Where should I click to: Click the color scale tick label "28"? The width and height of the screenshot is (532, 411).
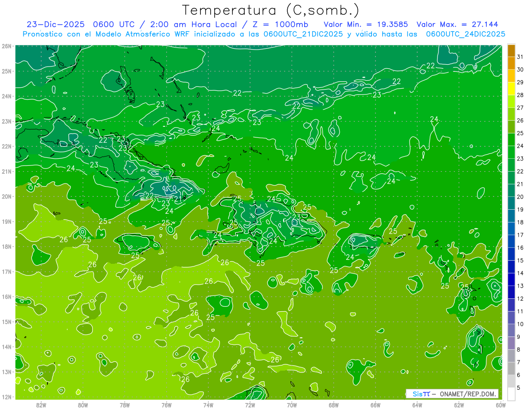click(x=520, y=95)
